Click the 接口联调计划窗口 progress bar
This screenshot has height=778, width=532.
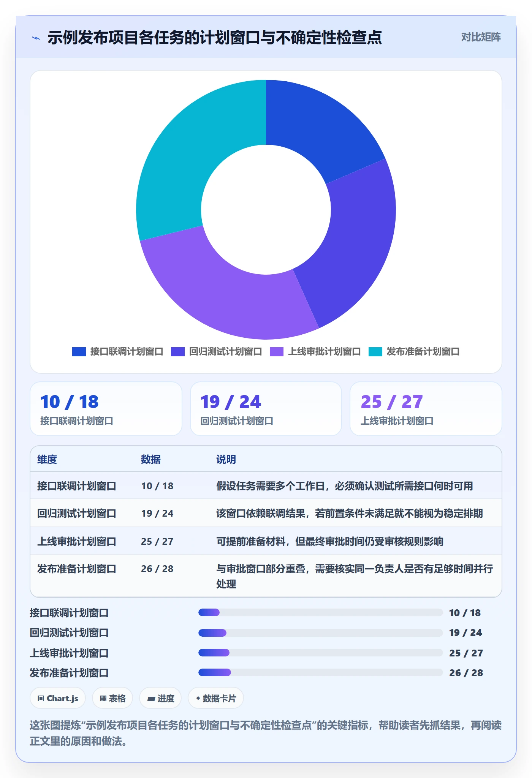click(x=321, y=612)
